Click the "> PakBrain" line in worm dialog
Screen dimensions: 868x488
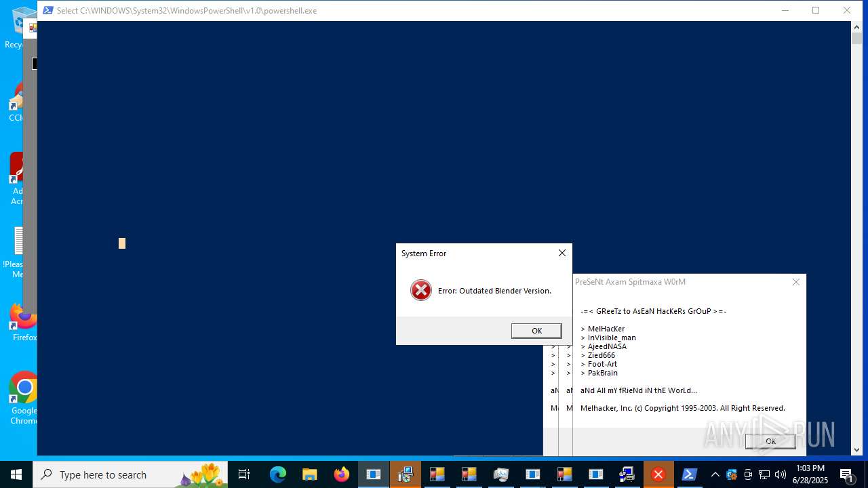pyautogui.click(x=599, y=373)
